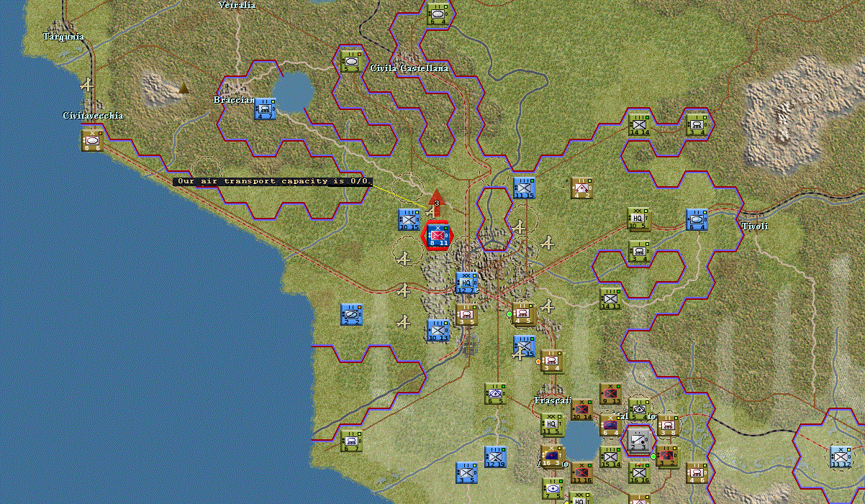Select the olive 11-16 red-crossed unit

pos(581,472)
